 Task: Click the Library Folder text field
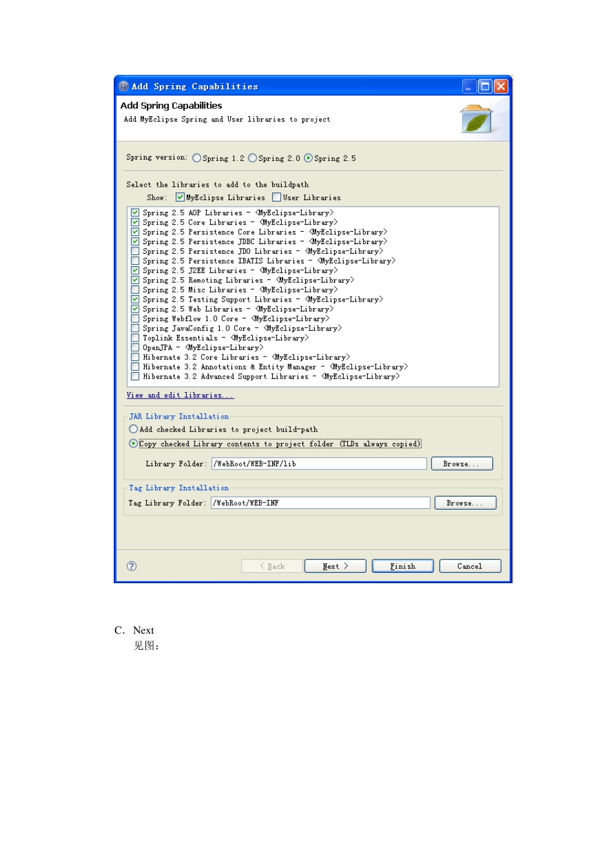319,464
